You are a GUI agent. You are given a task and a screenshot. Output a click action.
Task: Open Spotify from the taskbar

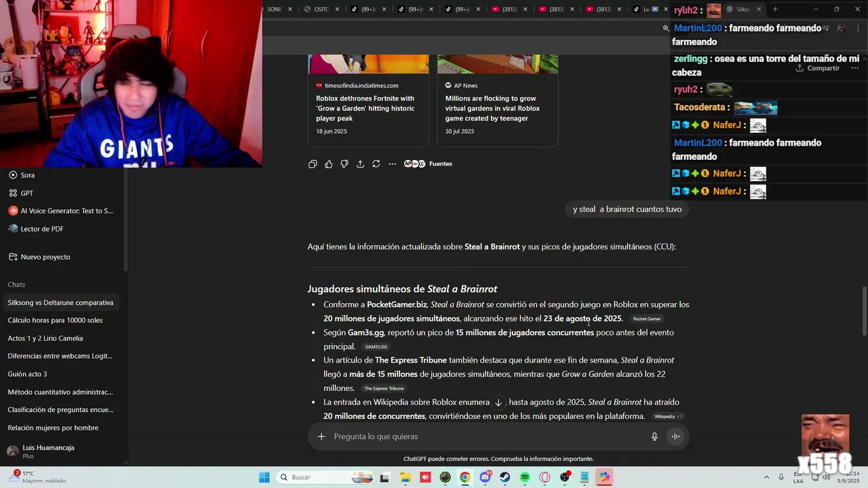coord(525,478)
